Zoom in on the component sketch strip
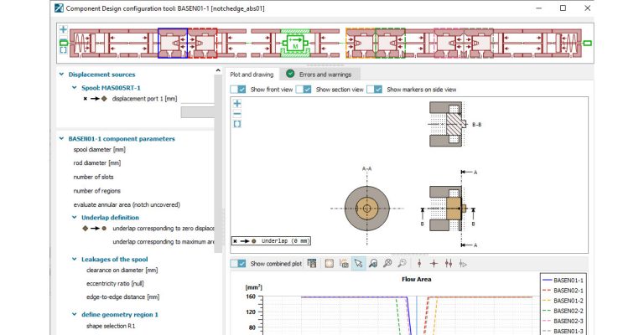 63,29
